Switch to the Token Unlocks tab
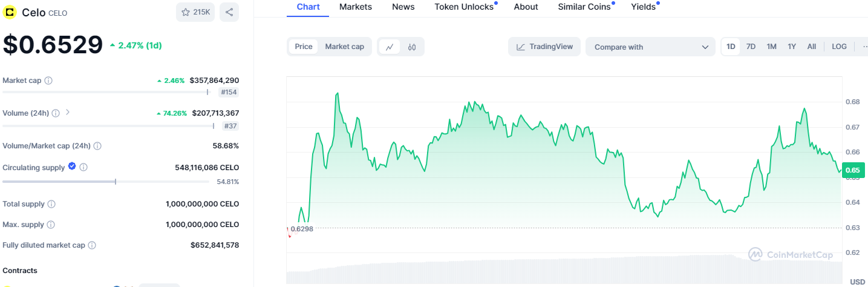The height and width of the screenshot is (287, 868). pos(464,7)
